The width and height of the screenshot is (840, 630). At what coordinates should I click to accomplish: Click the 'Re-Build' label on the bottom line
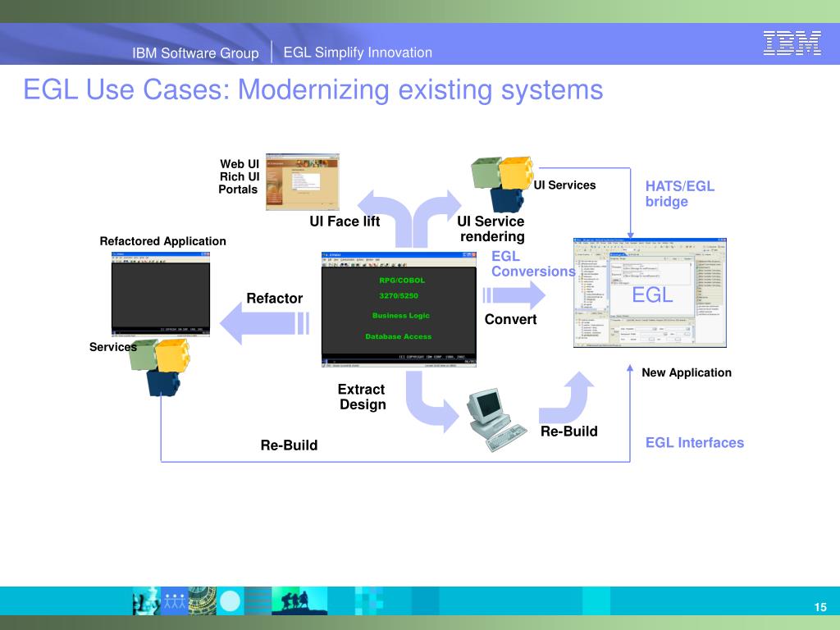click(290, 445)
